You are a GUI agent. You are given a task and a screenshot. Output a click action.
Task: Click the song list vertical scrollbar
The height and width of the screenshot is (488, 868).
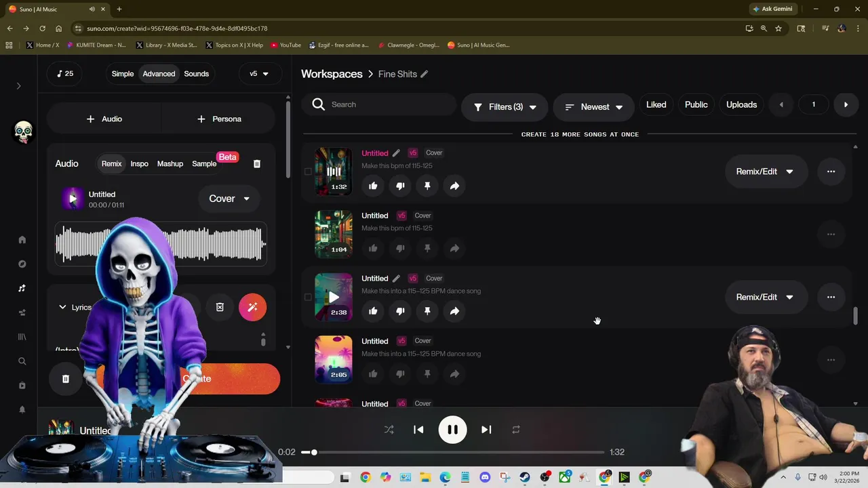[855, 316]
